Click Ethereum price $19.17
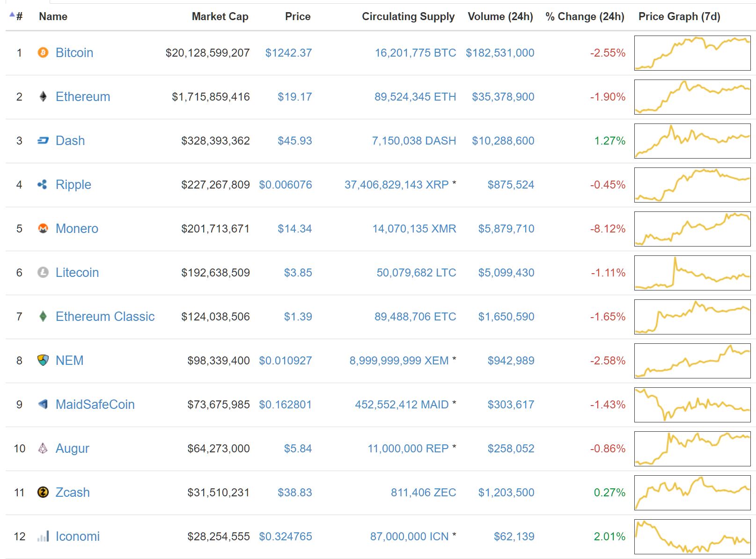This screenshot has width=756, height=559. [294, 97]
